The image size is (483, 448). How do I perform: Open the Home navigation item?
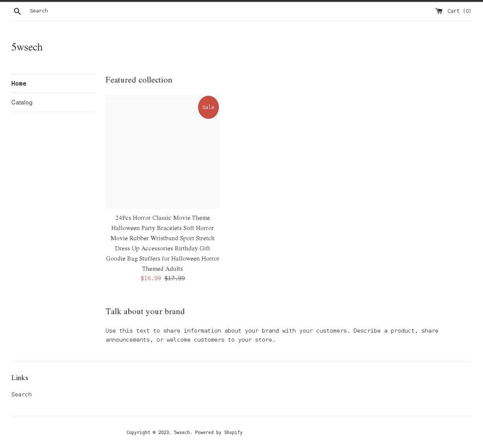pyautogui.click(x=19, y=83)
